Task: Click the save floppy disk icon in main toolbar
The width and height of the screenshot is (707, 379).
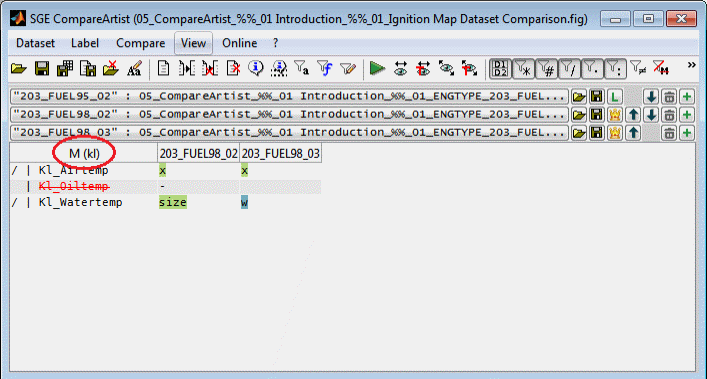Action: pos(42,68)
